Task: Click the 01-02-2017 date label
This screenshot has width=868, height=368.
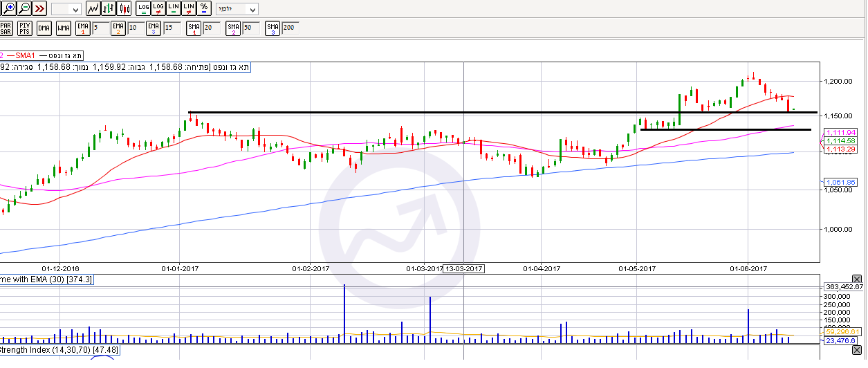Action: pos(311,268)
